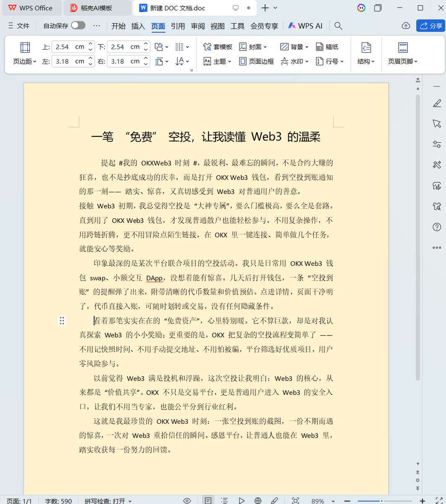Open the 水印 watermark dropdown
446x504 pixels.
click(x=294, y=61)
